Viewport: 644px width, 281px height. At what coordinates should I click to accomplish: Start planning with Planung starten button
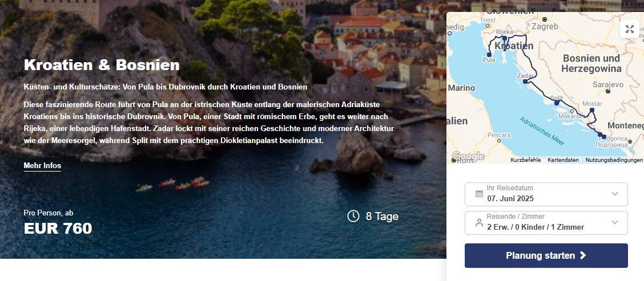coord(546,255)
